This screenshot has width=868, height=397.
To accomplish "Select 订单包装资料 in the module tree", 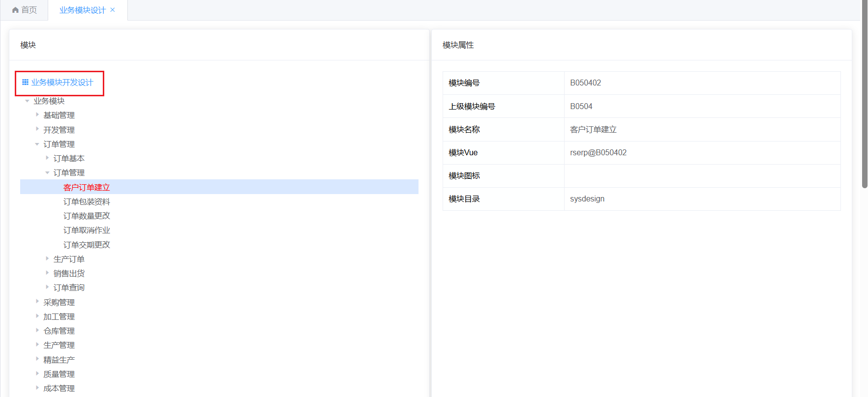I will (x=87, y=201).
